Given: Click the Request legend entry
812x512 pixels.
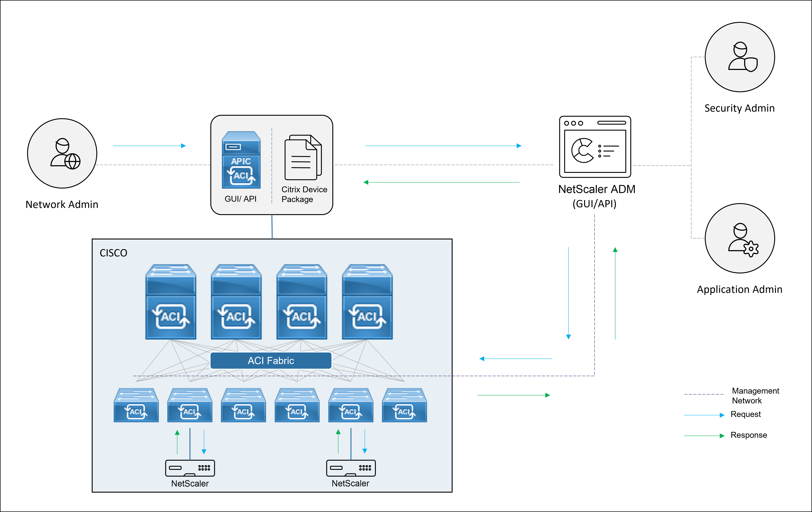Looking at the screenshot, I should [x=722, y=415].
